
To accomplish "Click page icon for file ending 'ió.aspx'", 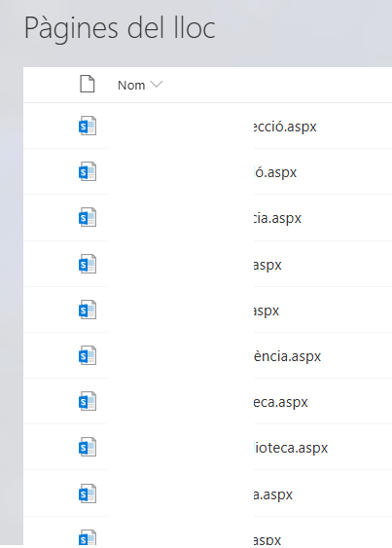I will tap(88, 171).
